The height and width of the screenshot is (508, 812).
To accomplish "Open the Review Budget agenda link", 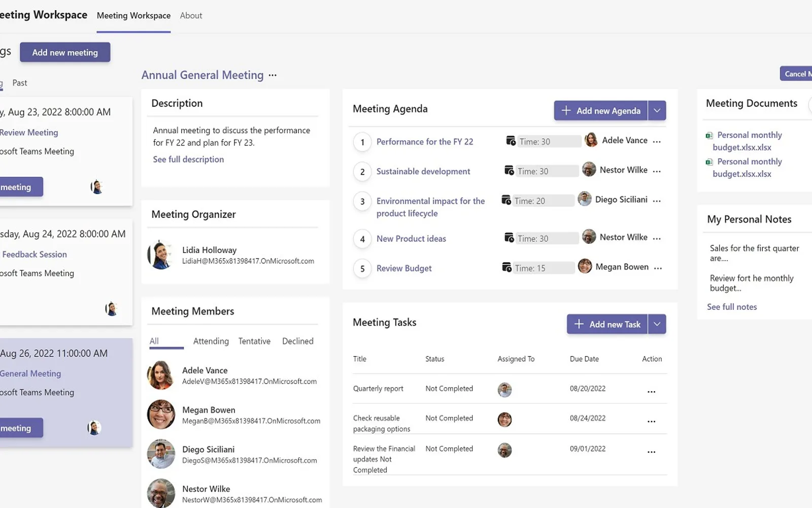I will pyautogui.click(x=404, y=268).
